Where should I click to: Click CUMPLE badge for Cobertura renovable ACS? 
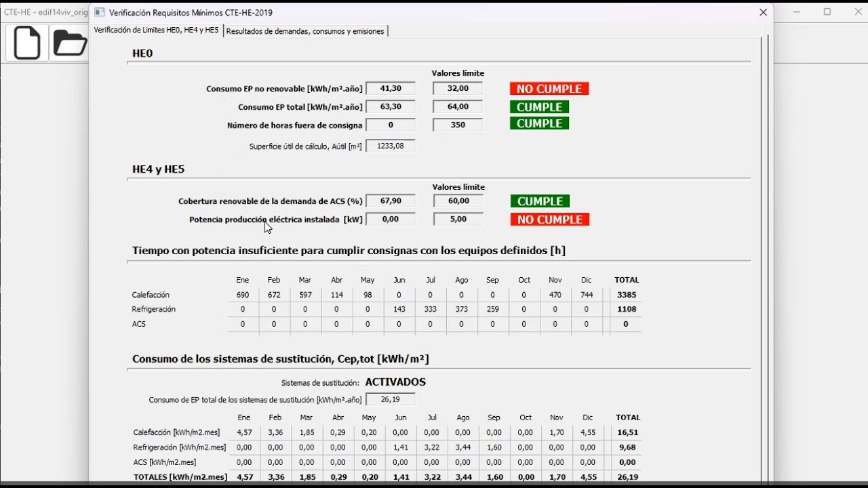(540, 201)
